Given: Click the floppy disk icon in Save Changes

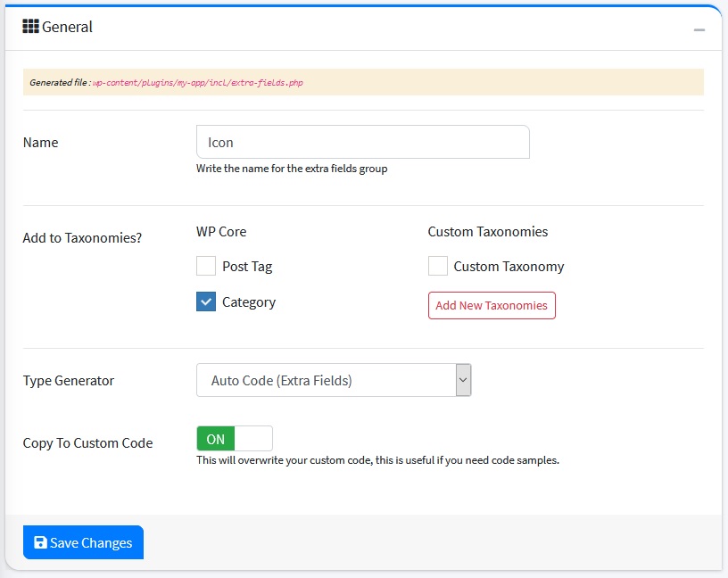Looking at the screenshot, I should (x=40, y=542).
